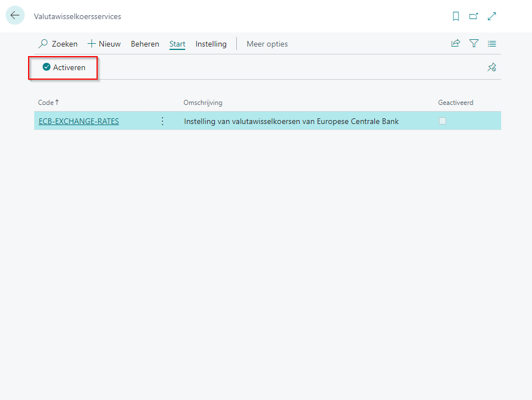The width and height of the screenshot is (532, 400).
Task: Select the Europese Centrale Bank description cell
Action: pyautogui.click(x=291, y=121)
